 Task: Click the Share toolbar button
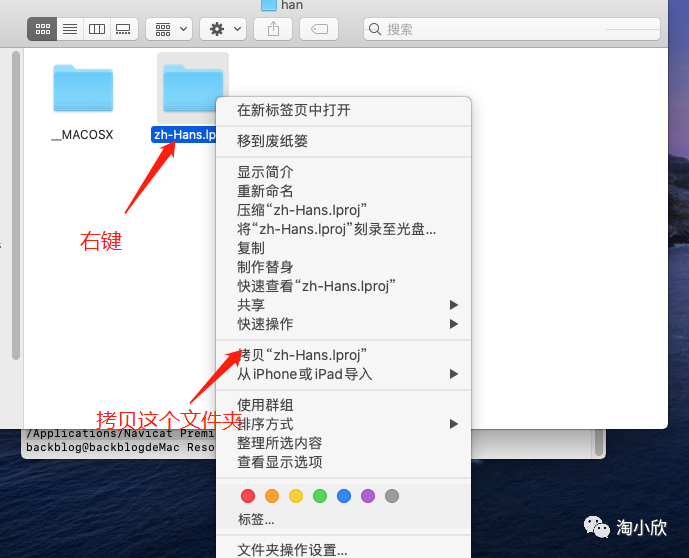pyautogui.click(x=273, y=29)
